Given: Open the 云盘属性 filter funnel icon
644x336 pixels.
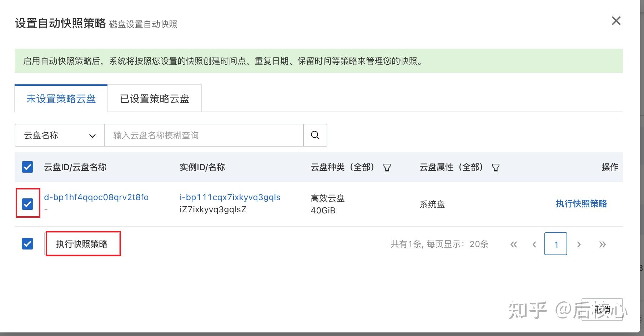Looking at the screenshot, I should [495, 168].
